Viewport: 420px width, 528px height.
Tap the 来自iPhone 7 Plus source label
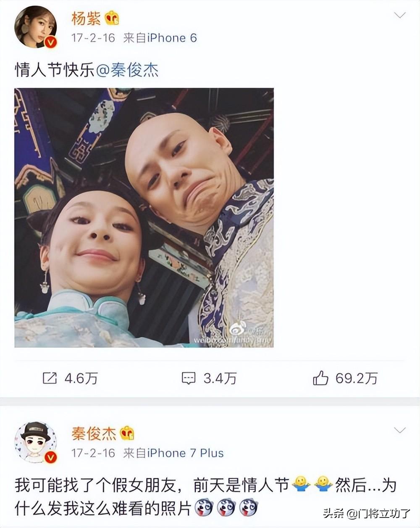click(x=173, y=453)
